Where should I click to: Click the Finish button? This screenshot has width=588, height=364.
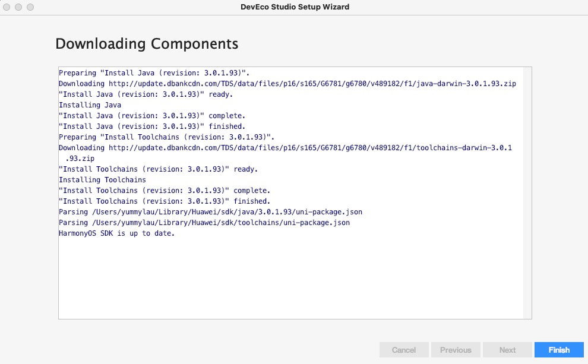[559, 350]
